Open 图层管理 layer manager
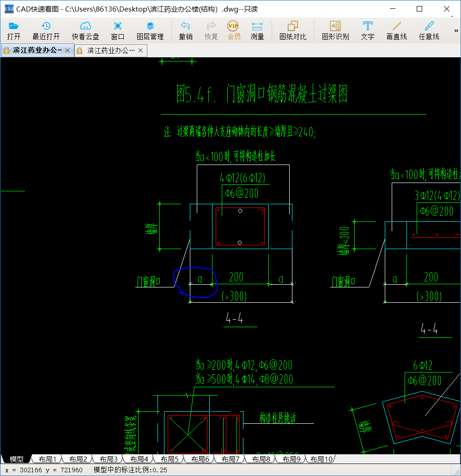This screenshot has height=476, width=461. click(x=150, y=31)
